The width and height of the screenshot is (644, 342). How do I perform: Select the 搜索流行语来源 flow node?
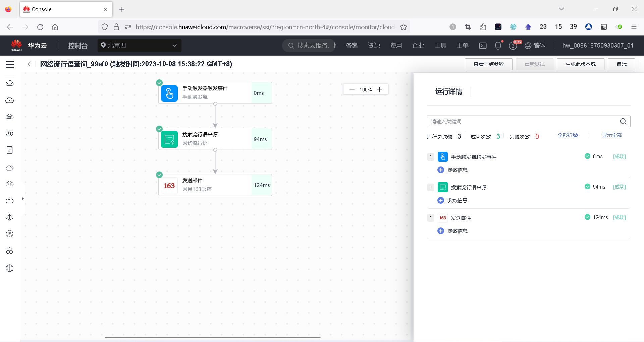coord(215,139)
